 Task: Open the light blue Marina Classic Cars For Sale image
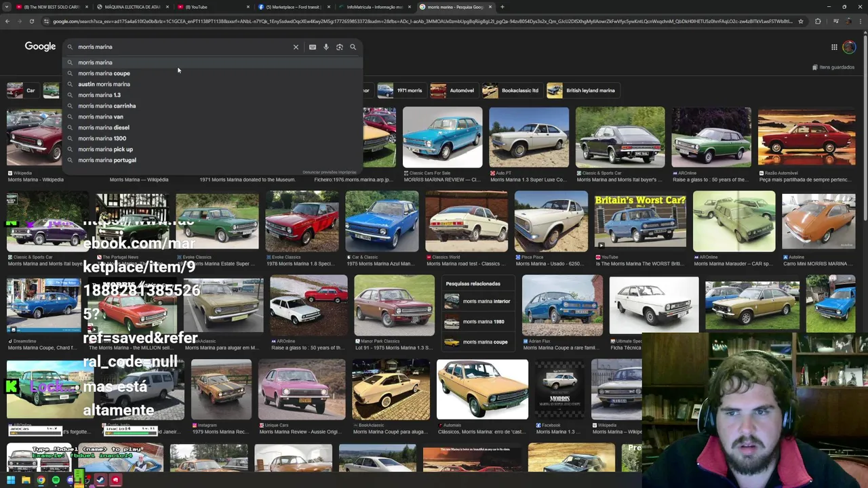click(442, 138)
